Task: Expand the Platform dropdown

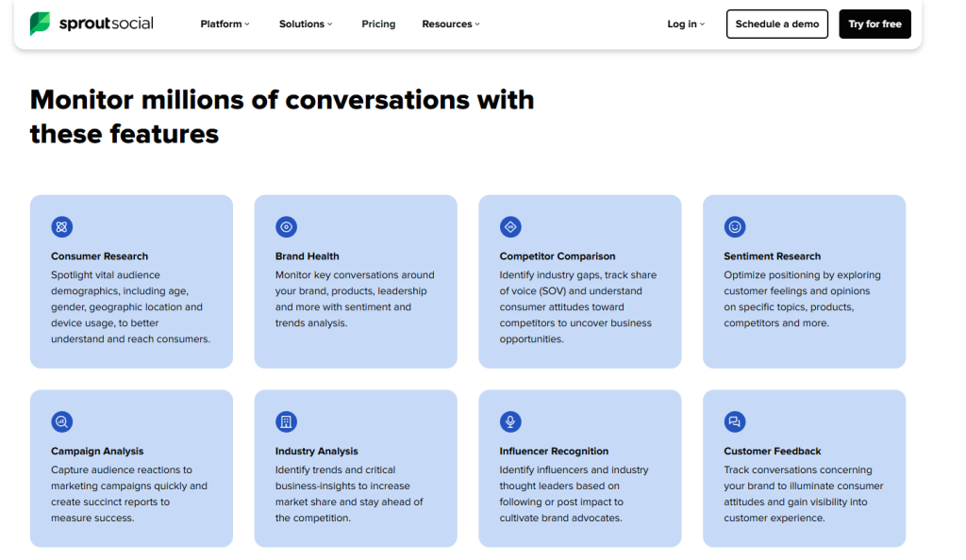Action: [224, 24]
